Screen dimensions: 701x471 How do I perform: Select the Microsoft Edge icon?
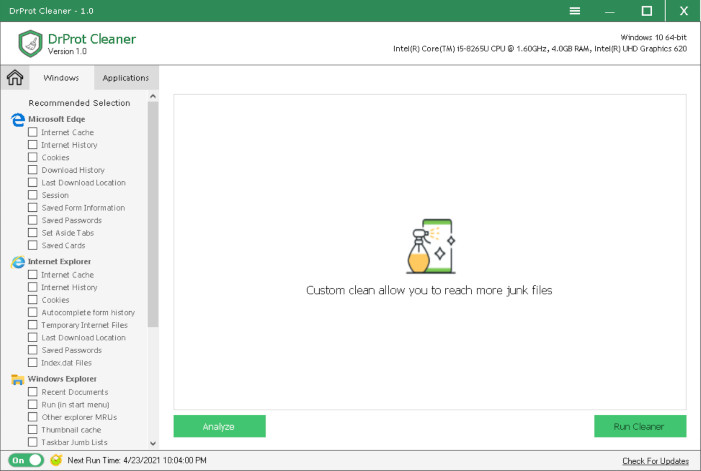click(18, 119)
